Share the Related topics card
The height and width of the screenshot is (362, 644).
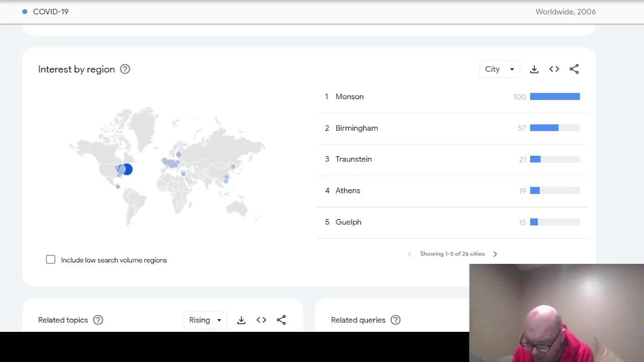(x=281, y=320)
